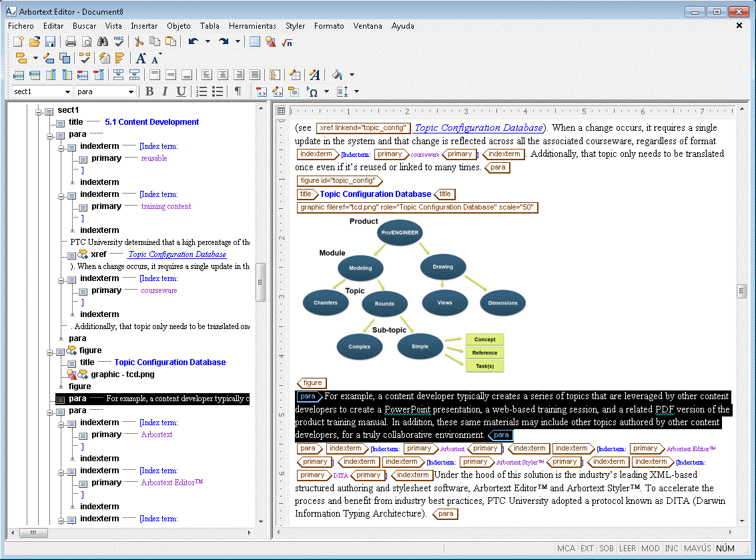The height and width of the screenshot is (560, 756).
Task: Click the Touchup styled A pencil icon
Action: click(x=315, y=75)
